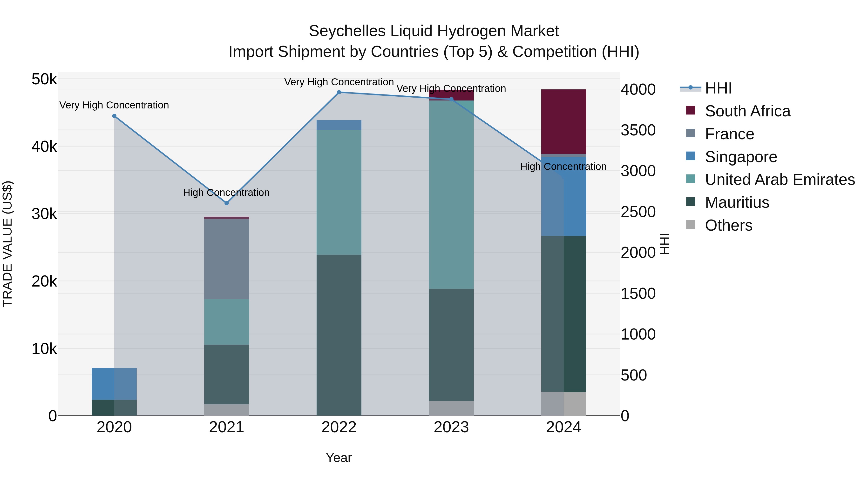
Task: Click the 2021 High Concentration annotation
Action: click(x=226, y=193)
